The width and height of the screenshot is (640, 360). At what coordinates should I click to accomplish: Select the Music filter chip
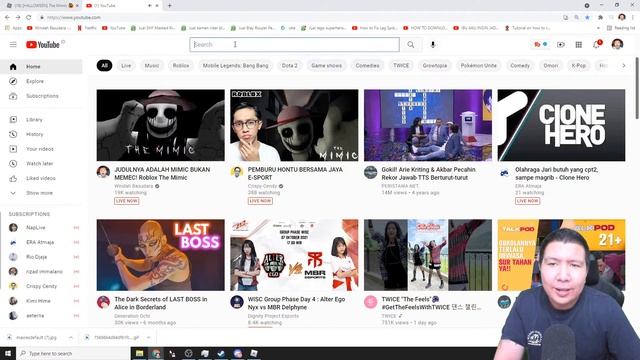(x=152, y=65)
